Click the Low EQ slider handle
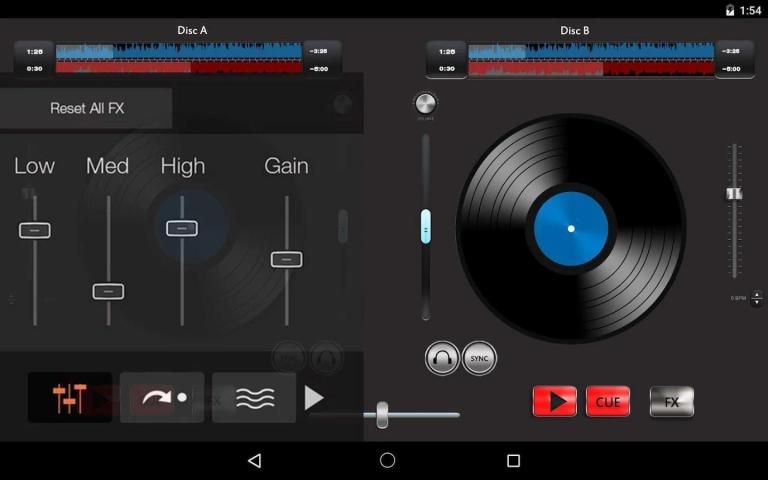This screenshot has height=480, width=768. pos(34,230)
